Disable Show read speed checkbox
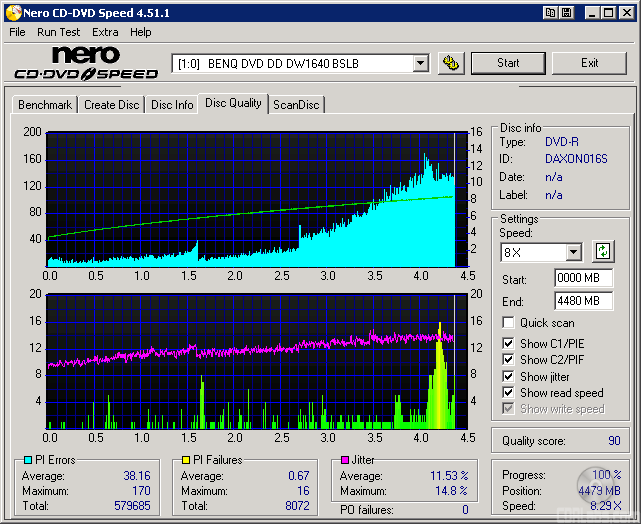641x524 pixels. [509, 393]
